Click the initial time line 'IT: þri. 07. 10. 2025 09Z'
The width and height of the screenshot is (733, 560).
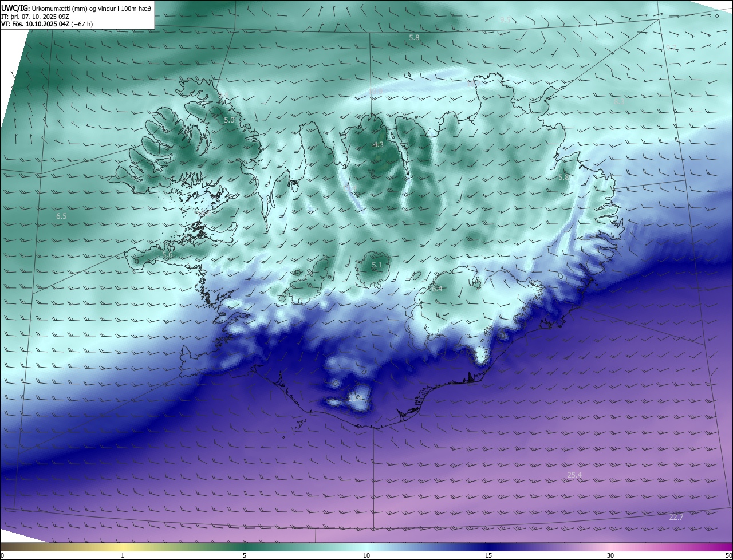36,17
